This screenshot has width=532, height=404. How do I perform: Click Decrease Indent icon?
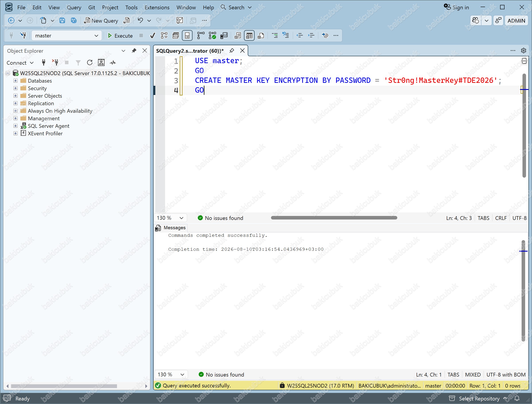pyautogui.click(x=300, y=36)
